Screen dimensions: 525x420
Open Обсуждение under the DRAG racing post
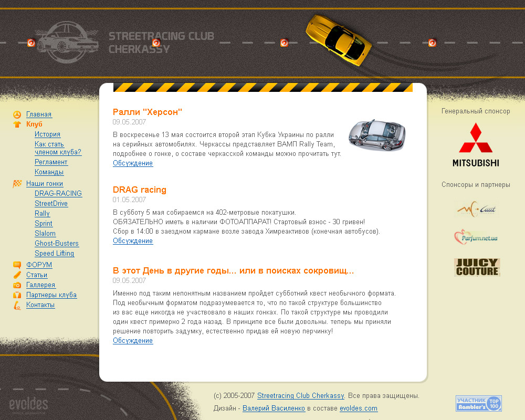133,240
